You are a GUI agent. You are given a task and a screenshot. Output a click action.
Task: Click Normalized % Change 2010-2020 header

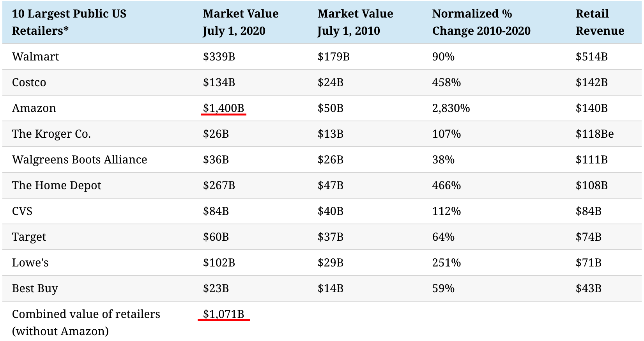click(x=481, y=22)
